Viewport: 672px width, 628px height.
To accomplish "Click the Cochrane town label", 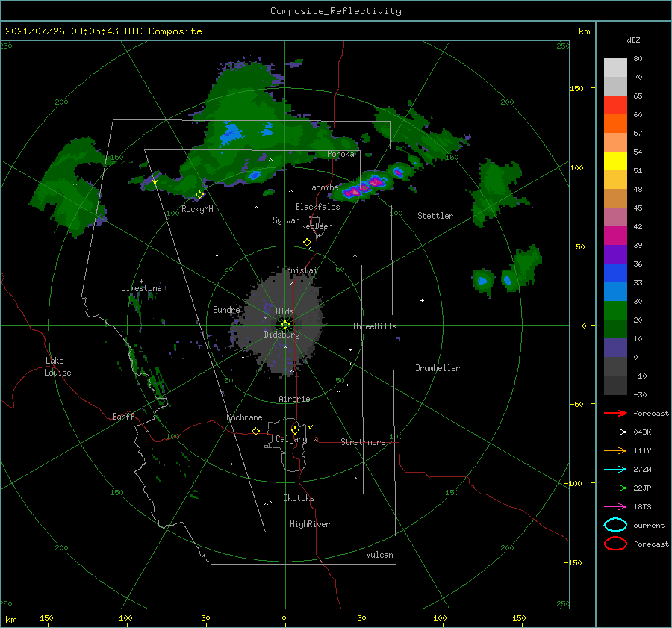I will [x=244, y=417].
